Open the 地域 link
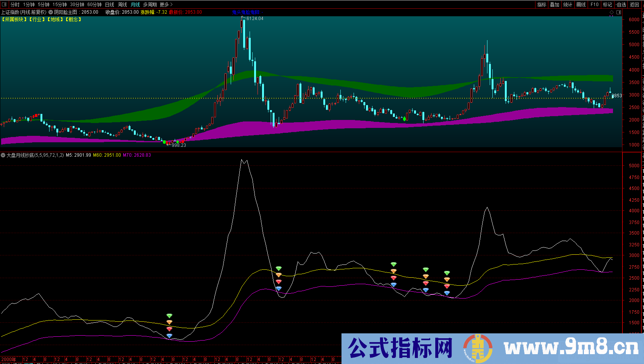Screen dimensions: 644x364 (x=55, y=19)
